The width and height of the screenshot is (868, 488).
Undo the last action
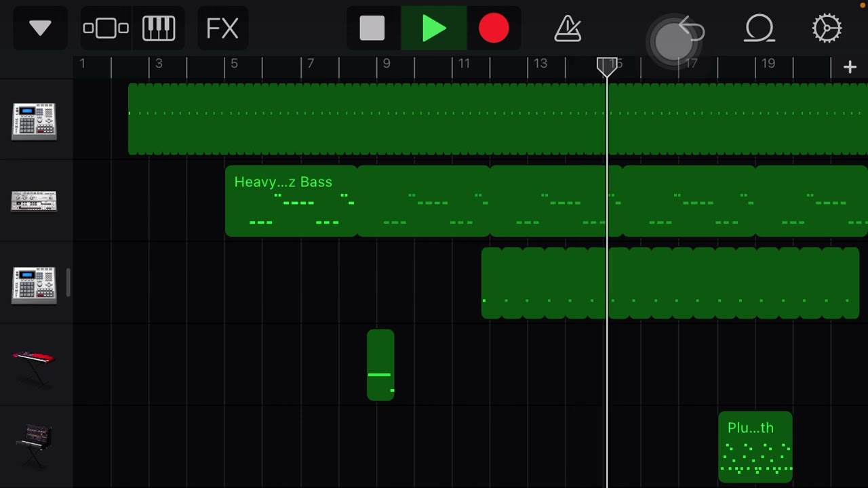click(693, 28)
